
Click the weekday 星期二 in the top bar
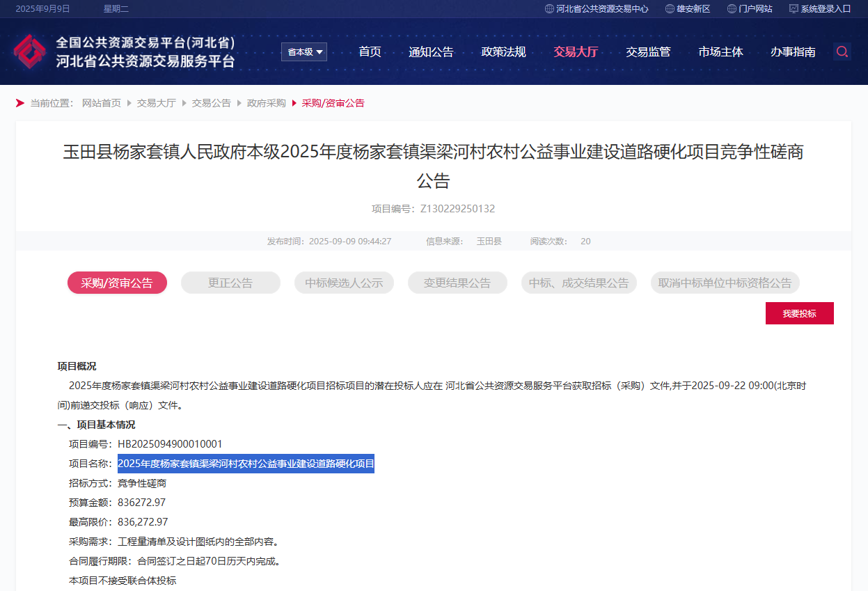pyautogui.click(x=116, y=9)
